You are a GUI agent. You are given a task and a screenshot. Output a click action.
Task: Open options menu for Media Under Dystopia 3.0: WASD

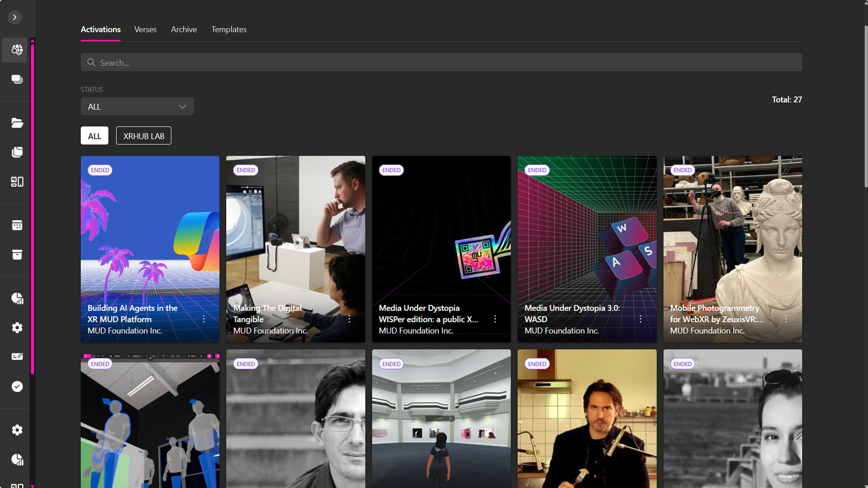[640, 319]
